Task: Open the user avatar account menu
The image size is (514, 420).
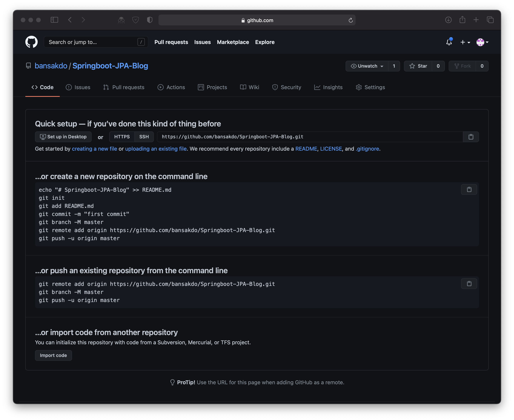Action: [x=482, y=42]
